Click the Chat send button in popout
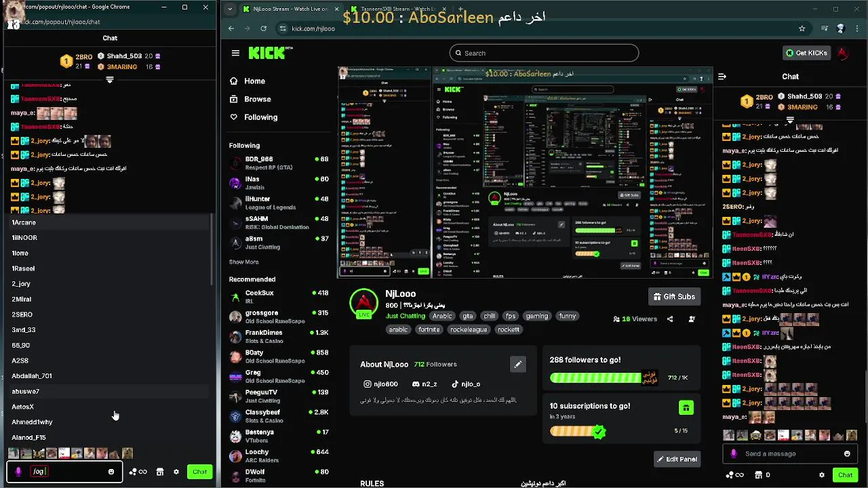Image resolution: width=868 pixels, height=488 pixels. (x=199, y=472)
